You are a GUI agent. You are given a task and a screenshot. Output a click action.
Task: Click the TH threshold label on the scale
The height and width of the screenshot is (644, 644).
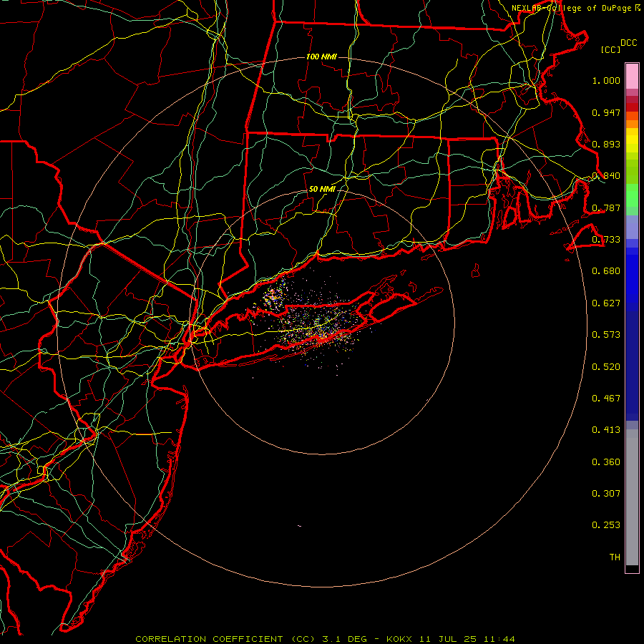coord(615,557)
